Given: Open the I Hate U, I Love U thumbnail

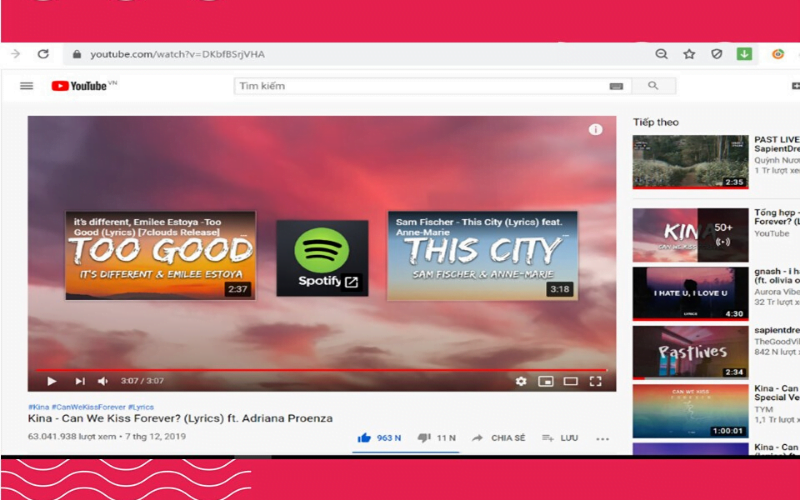Looking at the screenshot, I should 690,293.
